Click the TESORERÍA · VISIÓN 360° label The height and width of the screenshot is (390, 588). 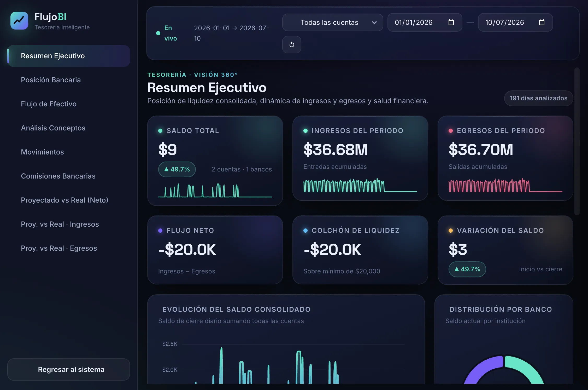click(x=193, y=75)
